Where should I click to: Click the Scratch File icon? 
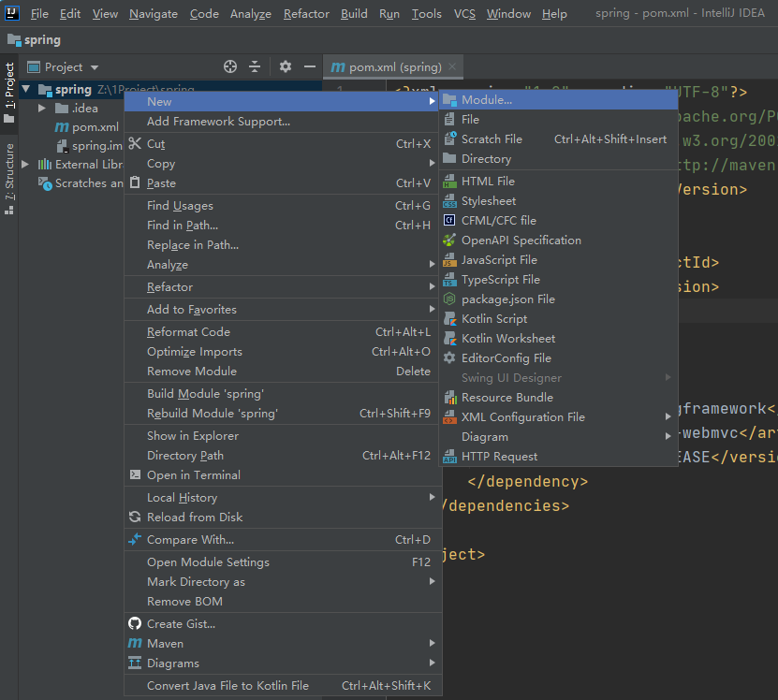click(x=449, y=139)
